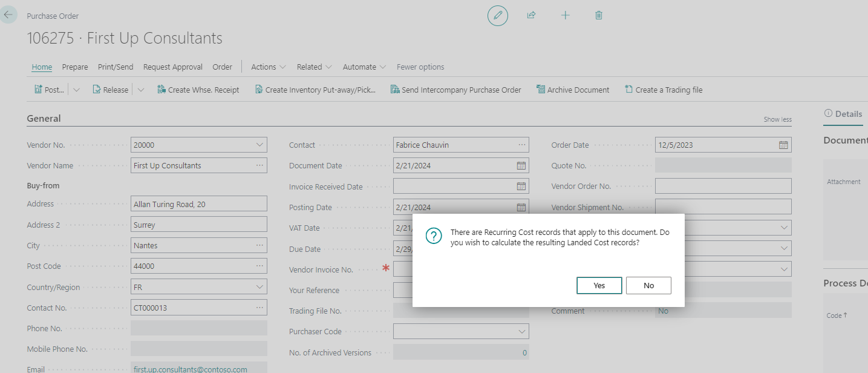Screen dimensions: 868x373
Task: Click the share icon in header
Action: (x=531, y=15)
